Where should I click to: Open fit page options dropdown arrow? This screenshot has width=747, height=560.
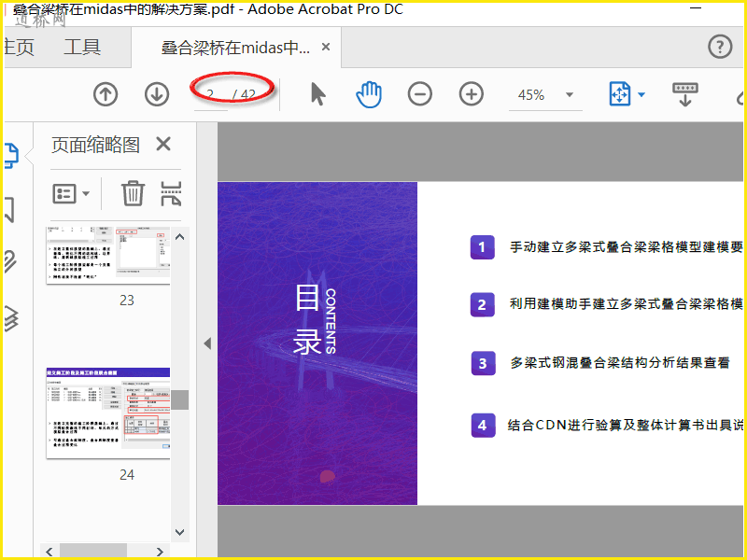641,94
